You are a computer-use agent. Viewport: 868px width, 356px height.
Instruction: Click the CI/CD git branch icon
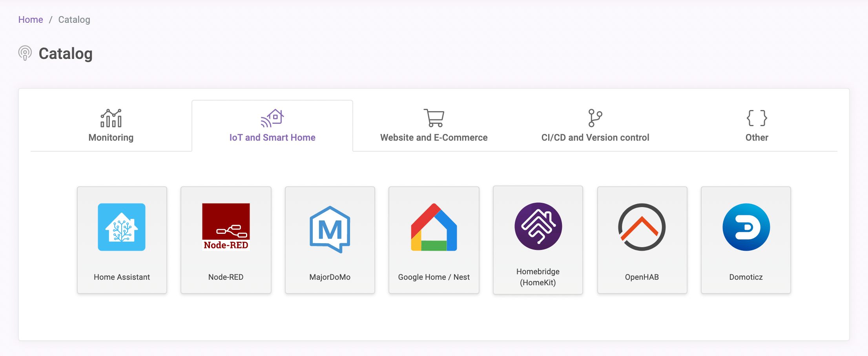pyautogui.click(x=595, y=118)
